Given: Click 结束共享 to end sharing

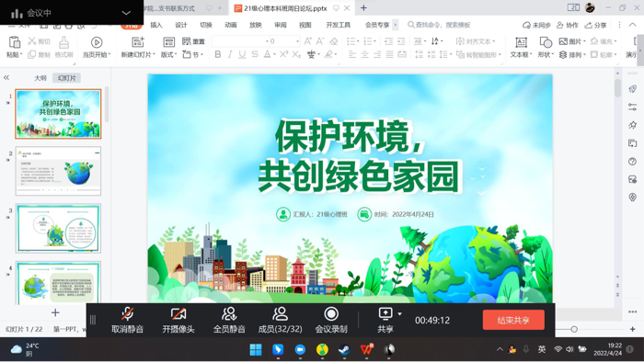Looking at the screenshot, I should coord(513,320).
